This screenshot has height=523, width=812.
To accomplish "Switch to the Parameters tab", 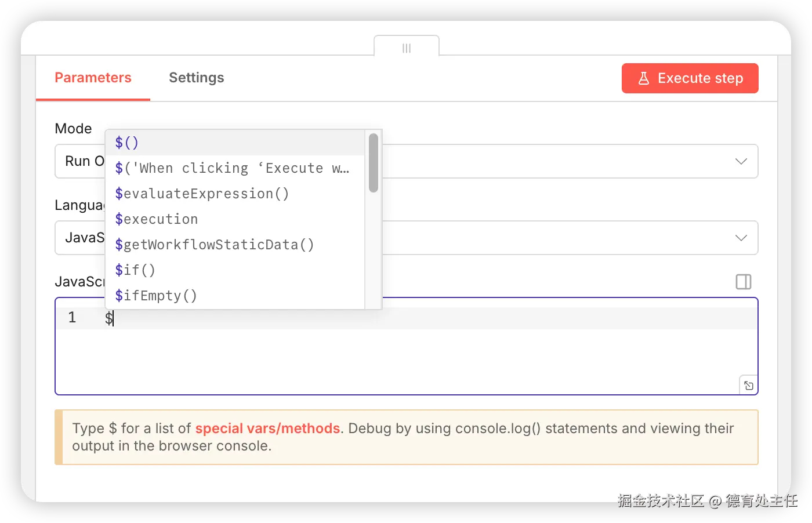I will (93, 78).
